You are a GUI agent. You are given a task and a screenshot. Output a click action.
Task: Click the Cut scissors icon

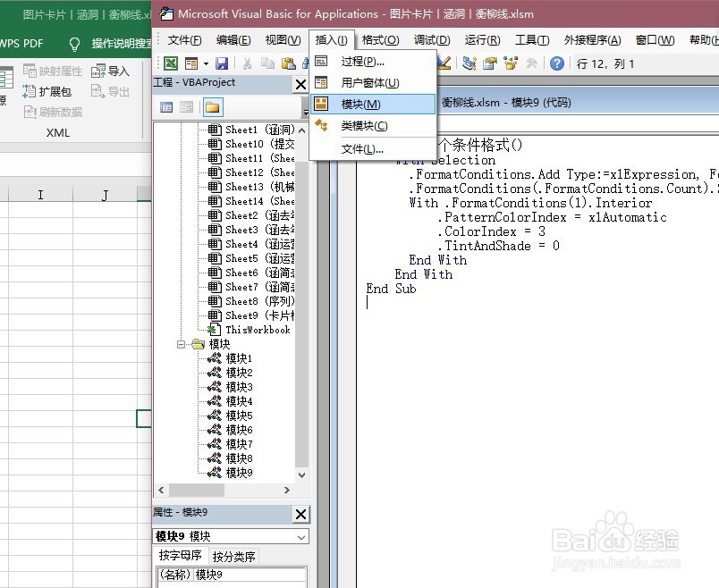(x=247, y=63)
